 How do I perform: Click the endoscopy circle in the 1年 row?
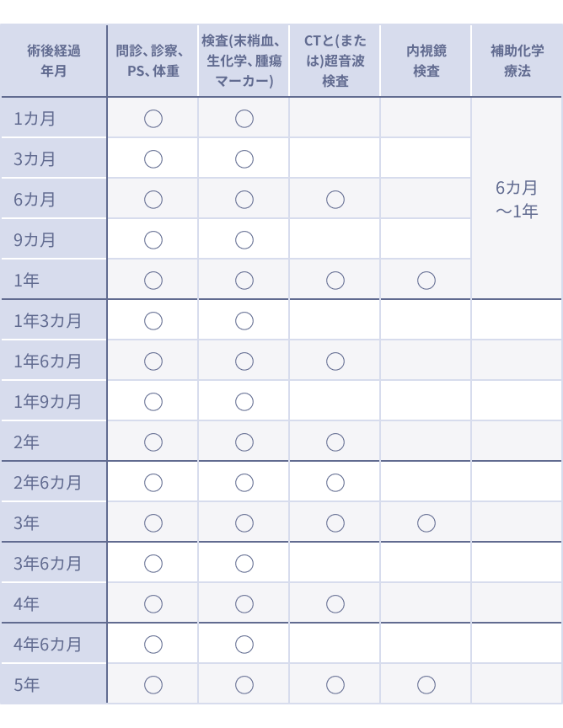(426, 280)
